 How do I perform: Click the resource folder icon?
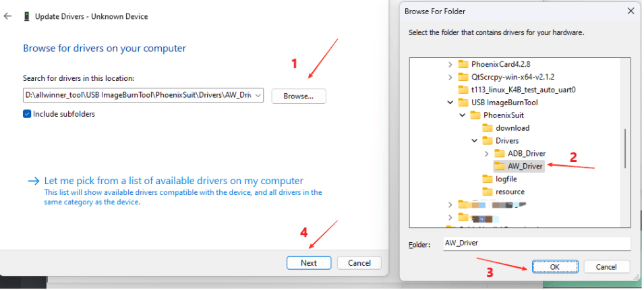[x=488, y=192]
